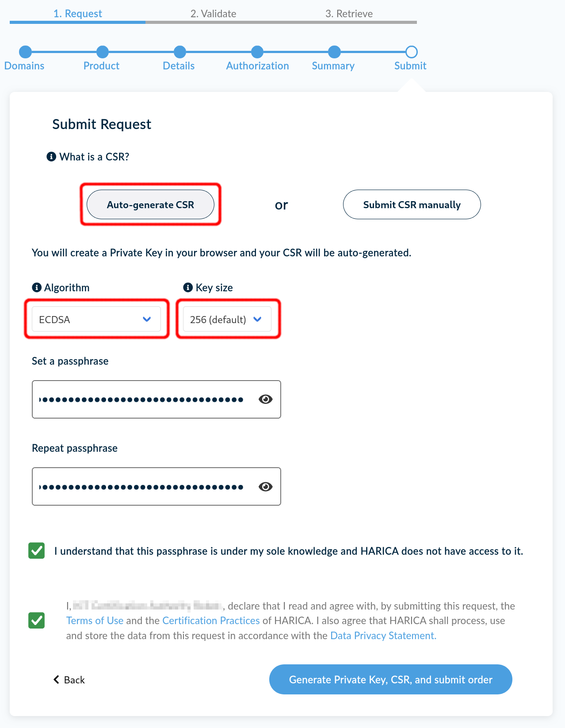The image size is (565, 728).
Task: Open the ECDSA Algorithm dropdown
Action: pos(96,319)
